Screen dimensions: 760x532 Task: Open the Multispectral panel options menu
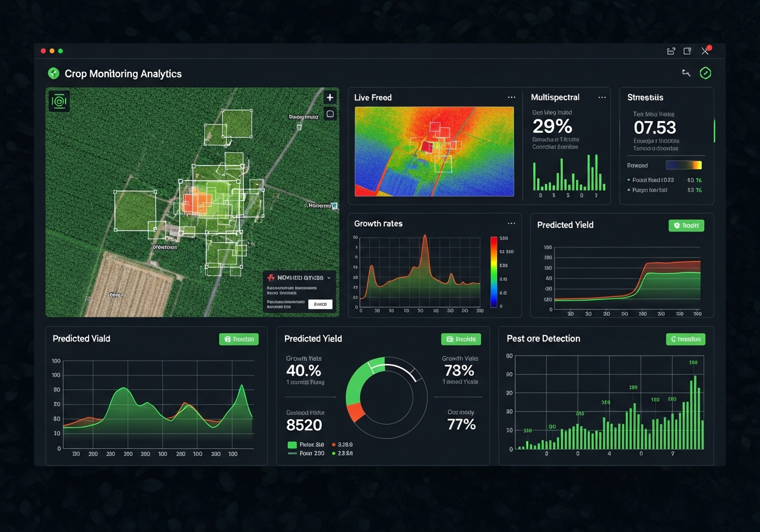(602, 97)
